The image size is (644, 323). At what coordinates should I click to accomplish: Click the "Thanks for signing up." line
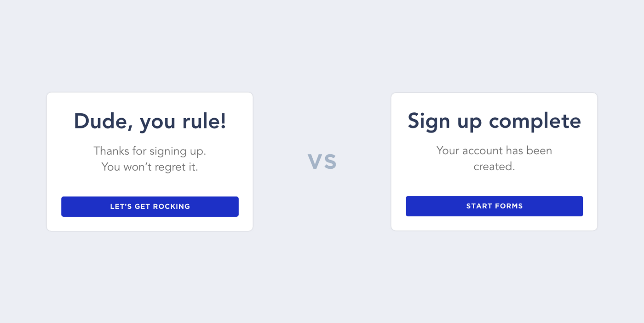(150, 151)
